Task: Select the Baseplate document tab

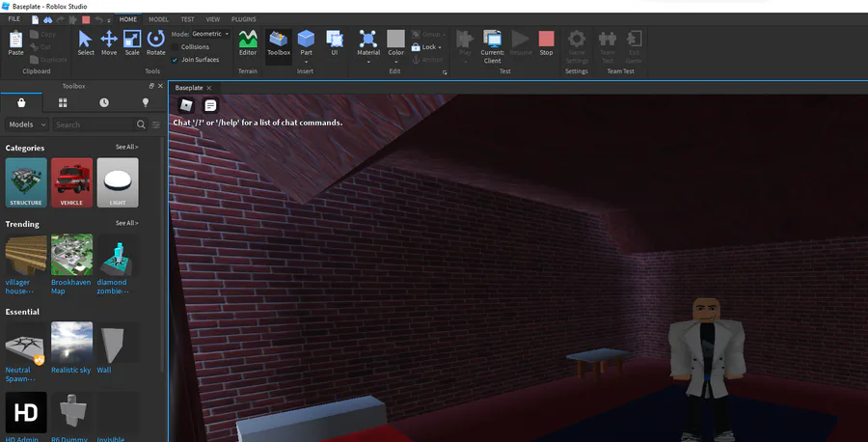Action: click(189, 88)
